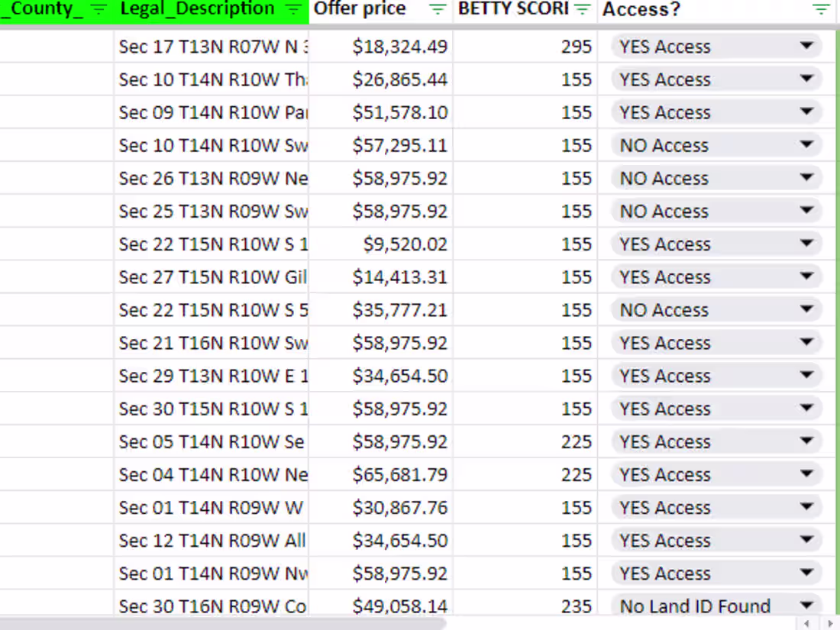840x630 pixels.
Task: Open the Legal_Description column filter icon
Action: coord(293,9)
